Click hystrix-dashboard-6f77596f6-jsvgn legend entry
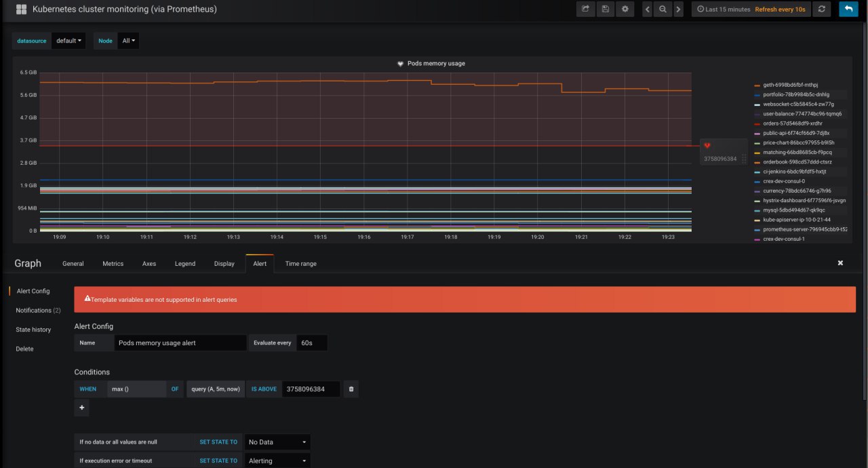 coord(804,201)
